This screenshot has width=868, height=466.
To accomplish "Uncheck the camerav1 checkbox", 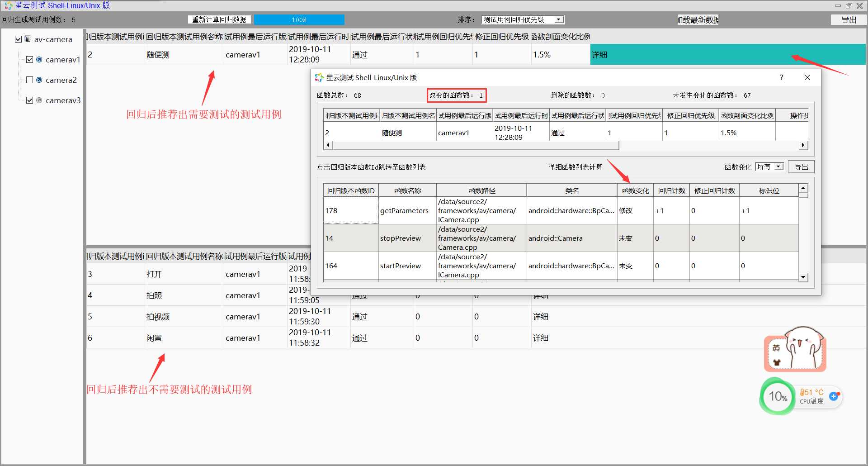I will tap(29, 59).
